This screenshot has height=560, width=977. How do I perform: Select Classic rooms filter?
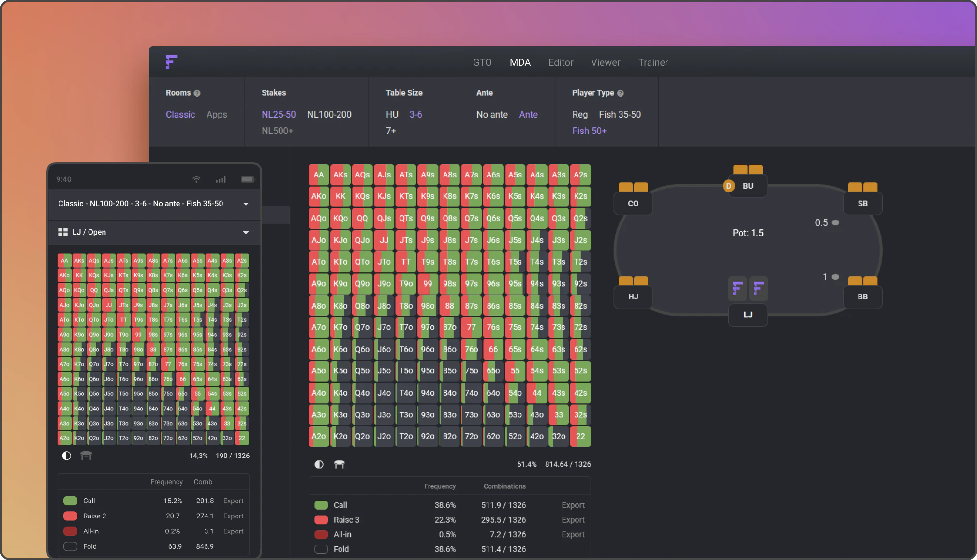[x=180, y=115]
